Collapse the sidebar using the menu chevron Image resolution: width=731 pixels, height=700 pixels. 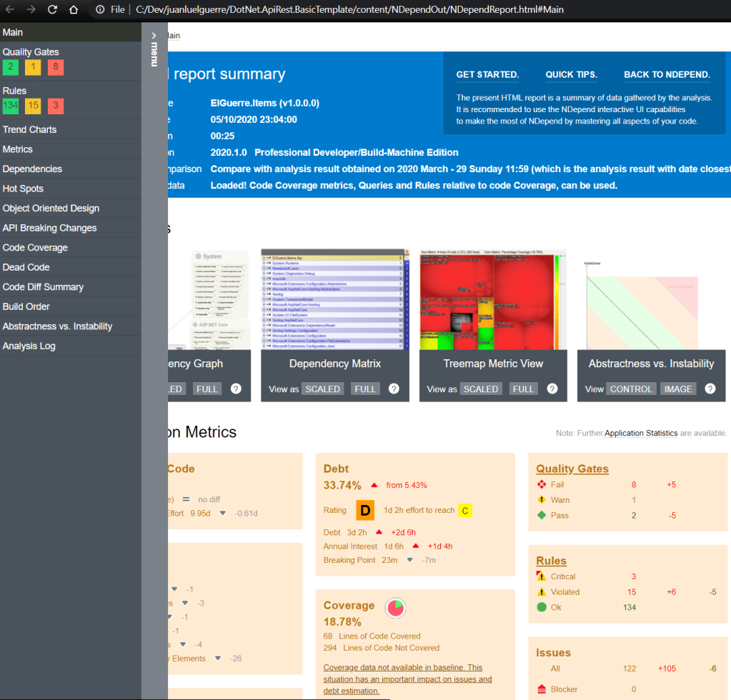154,35
